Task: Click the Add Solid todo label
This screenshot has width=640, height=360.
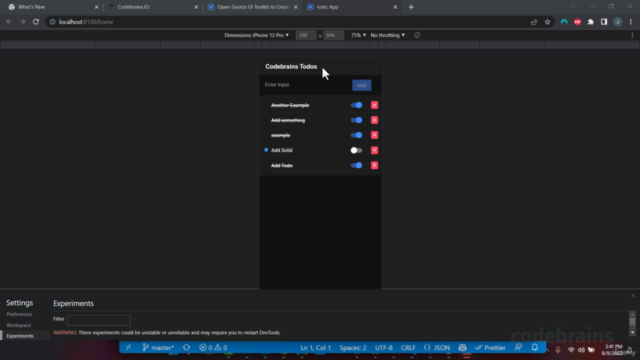Action: pyautogui.click(x=282, y=150)
